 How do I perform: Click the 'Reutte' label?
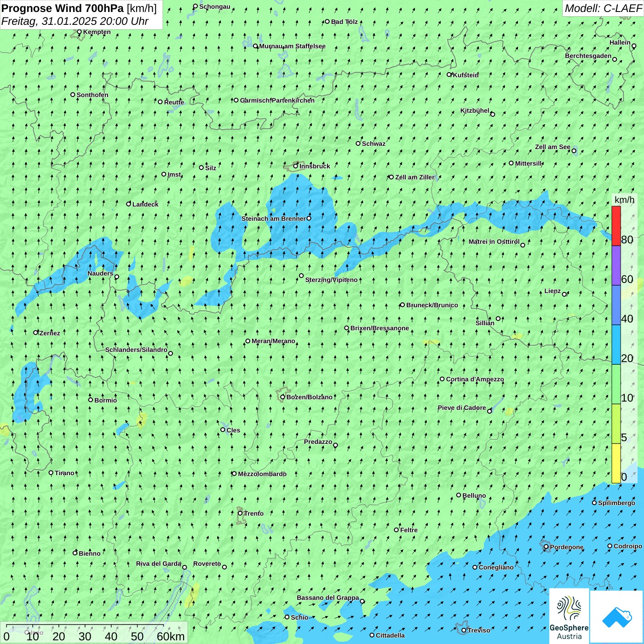tap(174, 102)
